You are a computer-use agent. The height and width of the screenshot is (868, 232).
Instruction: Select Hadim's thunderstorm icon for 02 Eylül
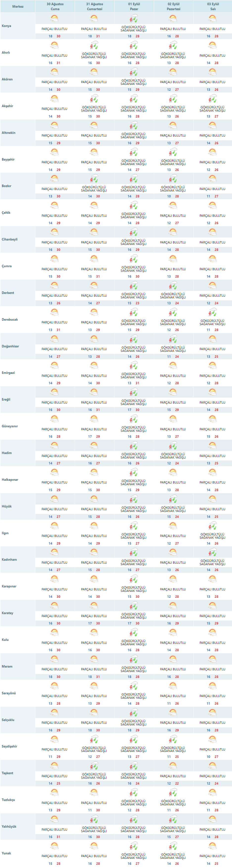173,446
